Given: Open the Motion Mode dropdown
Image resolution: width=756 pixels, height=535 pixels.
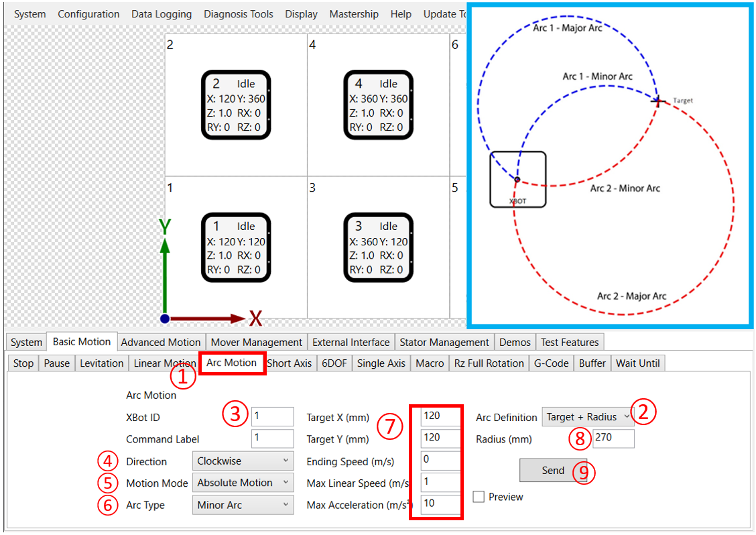Looking at the screenshot, I should point(242,483).
